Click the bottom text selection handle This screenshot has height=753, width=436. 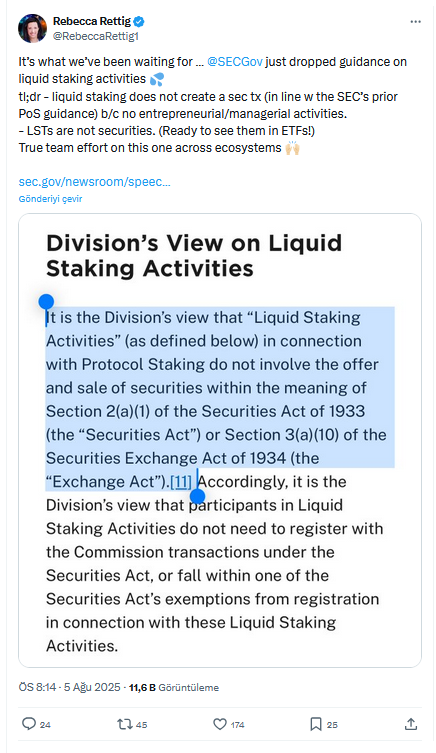pos(197,496)
